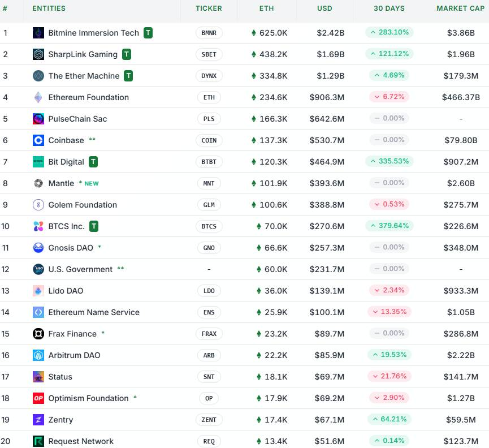Click the Gnosis DAO logo icon
Viewport: 489px width, 448px height.
pos(38,248)
